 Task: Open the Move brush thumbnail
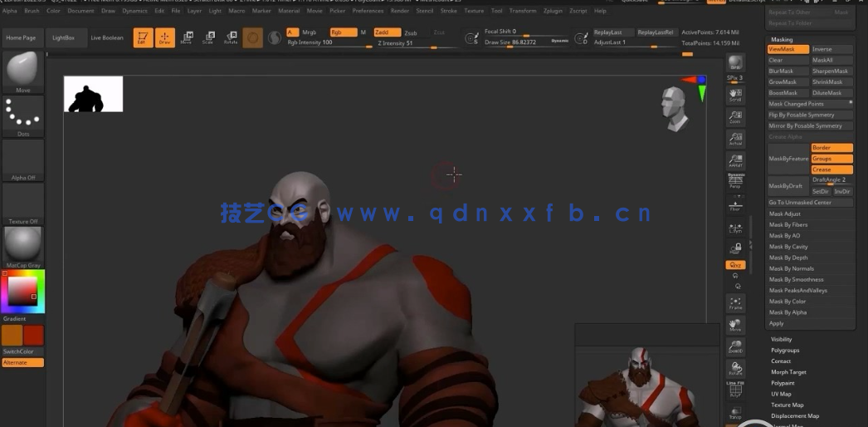tap(22, 72)
